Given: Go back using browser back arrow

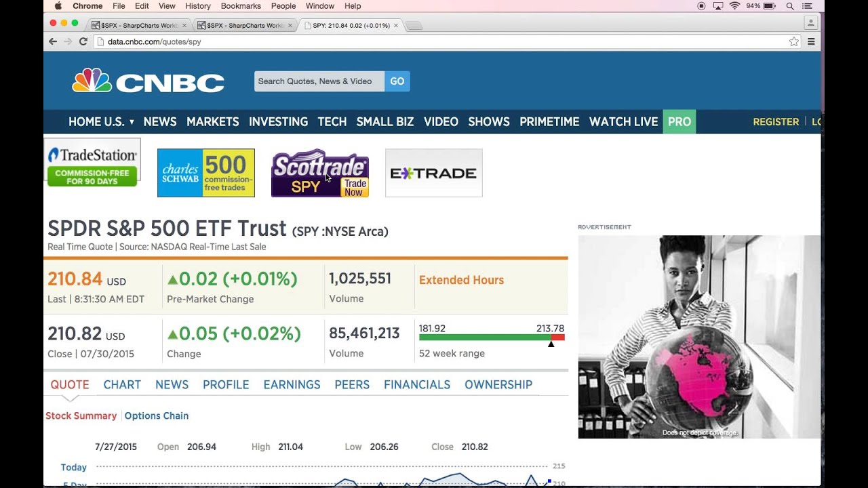Looking at the screenshot, I should [53, 41].
